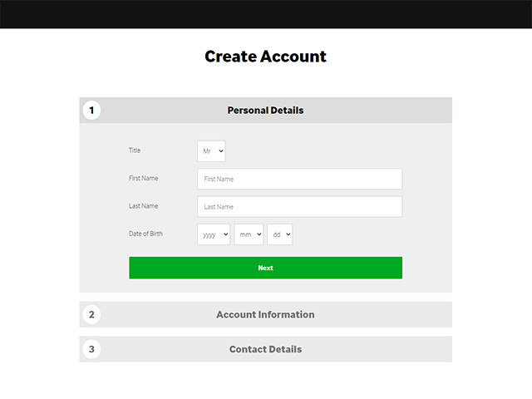Image resolution: width=532 pixels, height=399 pixels.
Task: Click the First Name field label
Action: 144,178
